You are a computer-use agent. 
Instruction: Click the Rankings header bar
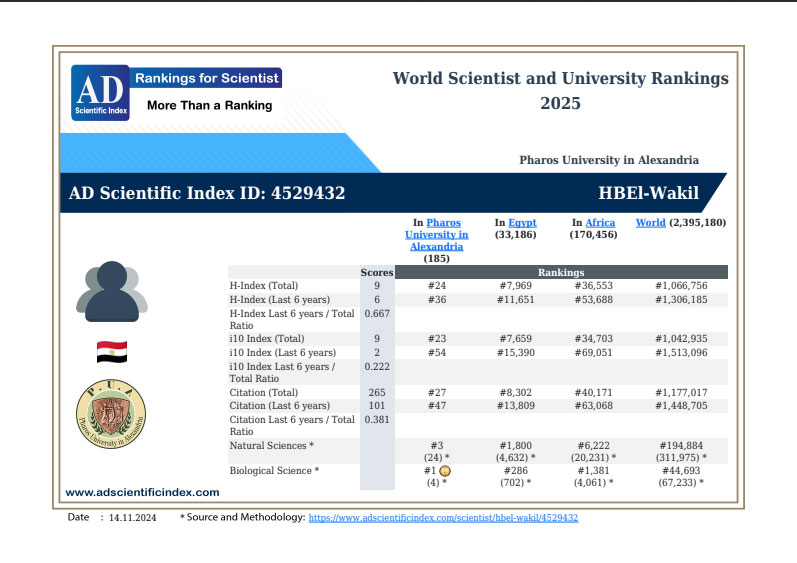[x=561, y=272]
